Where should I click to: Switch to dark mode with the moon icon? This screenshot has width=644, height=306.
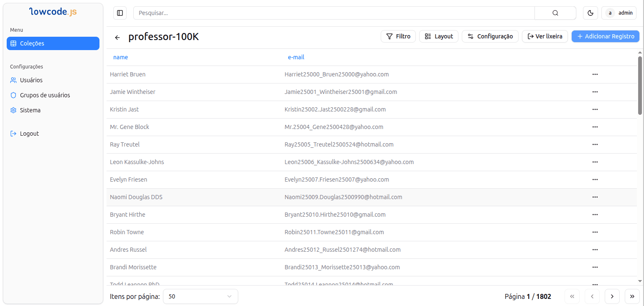coord(590,13)
